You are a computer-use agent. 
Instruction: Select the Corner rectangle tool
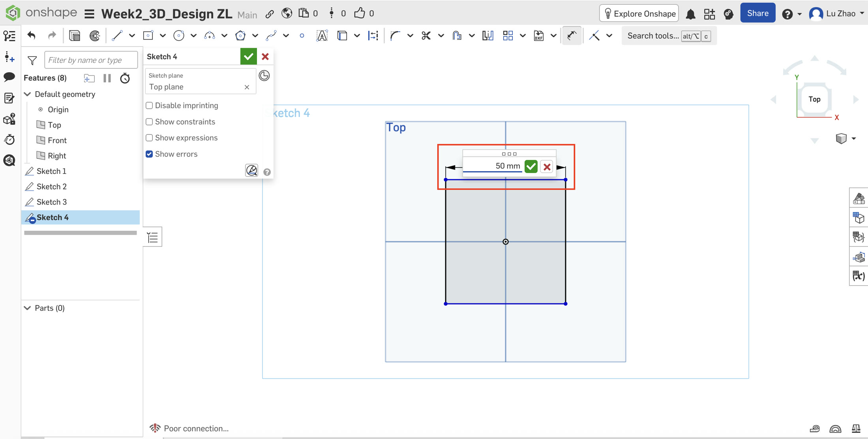148,35
